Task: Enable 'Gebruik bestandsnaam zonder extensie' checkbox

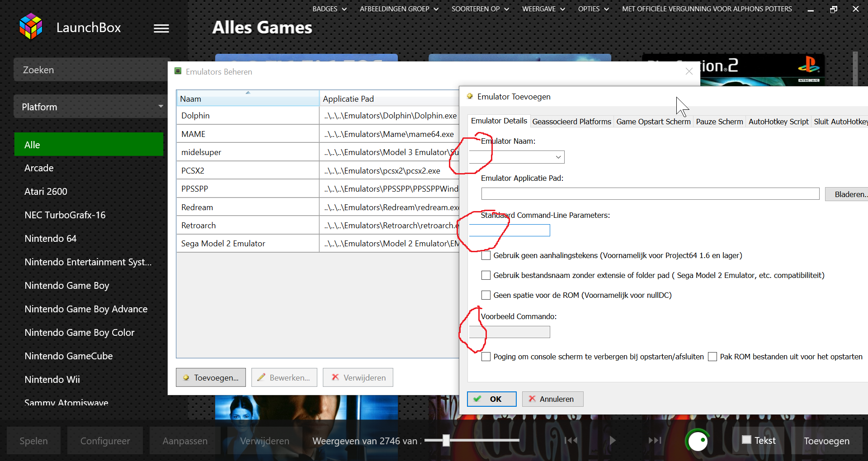Action: (x=486, y=275)
